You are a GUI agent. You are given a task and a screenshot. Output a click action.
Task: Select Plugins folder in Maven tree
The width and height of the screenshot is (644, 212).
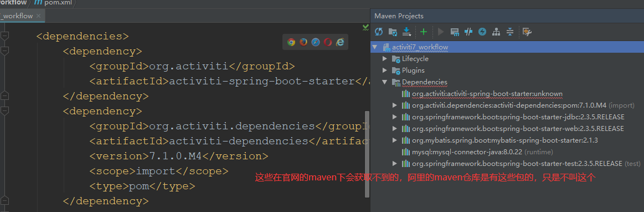413,70
